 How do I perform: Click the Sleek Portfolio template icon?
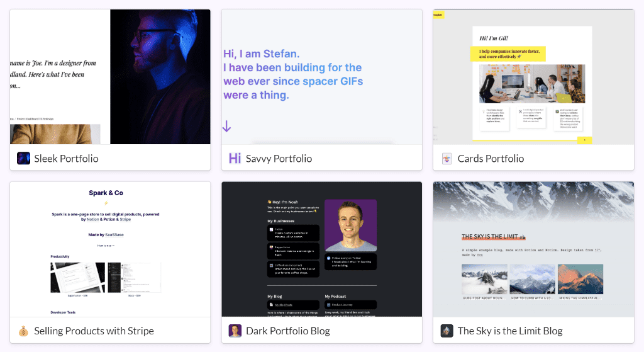point(23,159)
